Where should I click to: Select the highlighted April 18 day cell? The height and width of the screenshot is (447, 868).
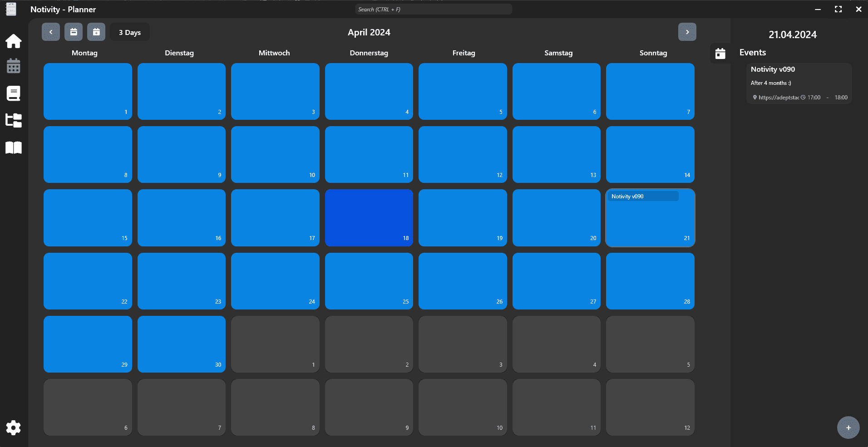tap(369, 218)
